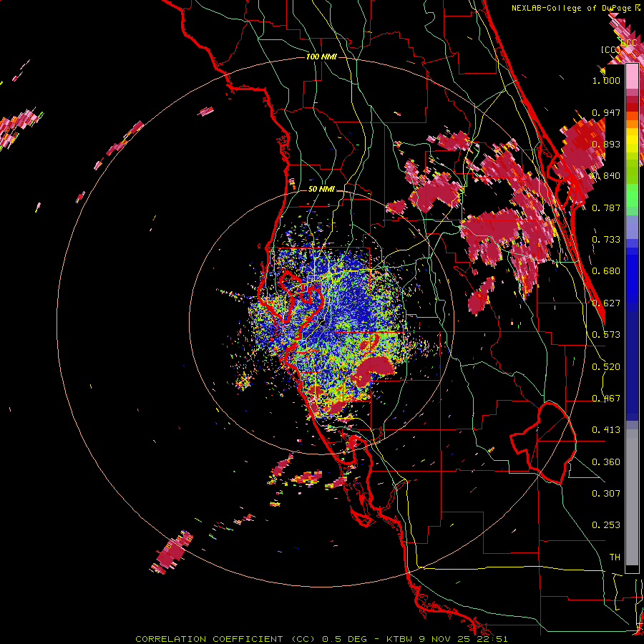Select the 0.787 scale value

pyautogui.click(x=606, y=208)
